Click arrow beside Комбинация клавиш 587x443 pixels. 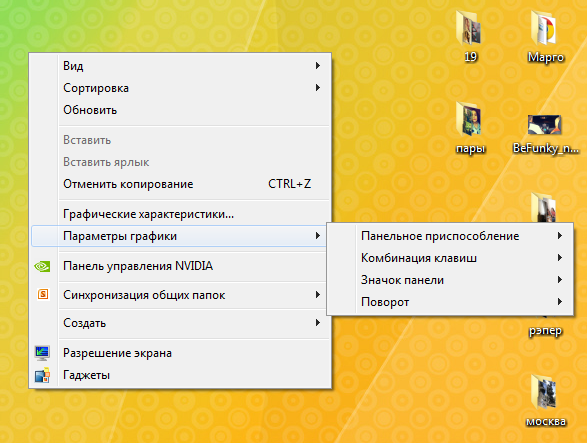(x=560, y=258)
